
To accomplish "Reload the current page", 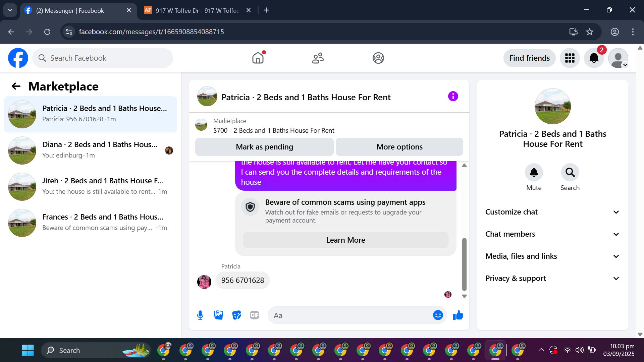I will (x=47, y=32).
